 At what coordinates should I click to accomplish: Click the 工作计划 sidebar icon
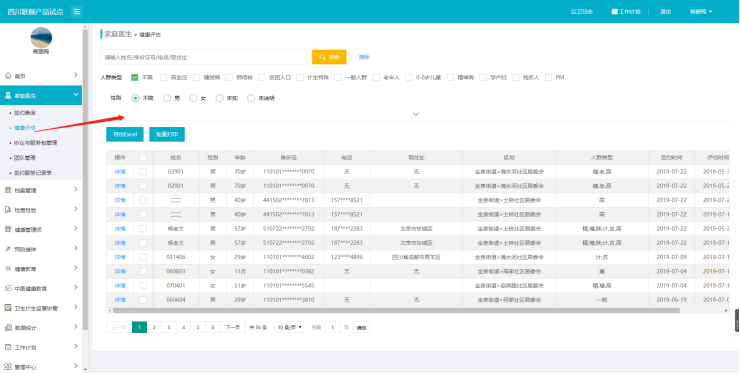8,347
